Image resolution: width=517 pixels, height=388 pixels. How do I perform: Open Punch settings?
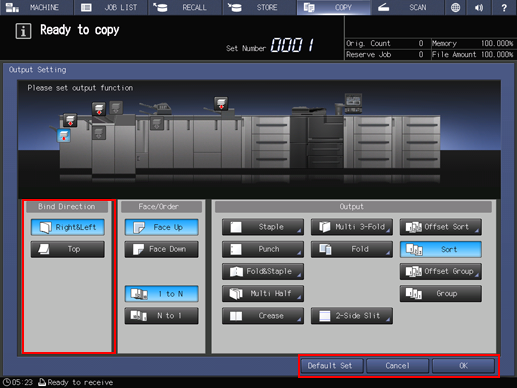[x=263, y=249]
